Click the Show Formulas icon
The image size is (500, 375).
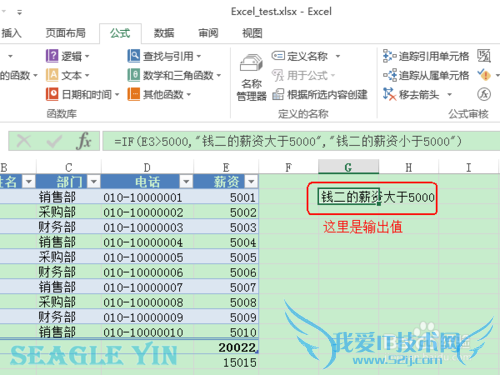click(x=484, y=56)
